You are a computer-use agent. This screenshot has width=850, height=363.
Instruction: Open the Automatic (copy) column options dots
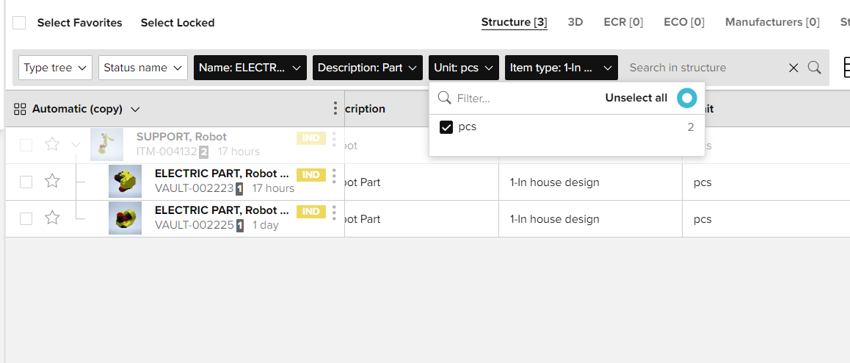[x=335, y=108]
